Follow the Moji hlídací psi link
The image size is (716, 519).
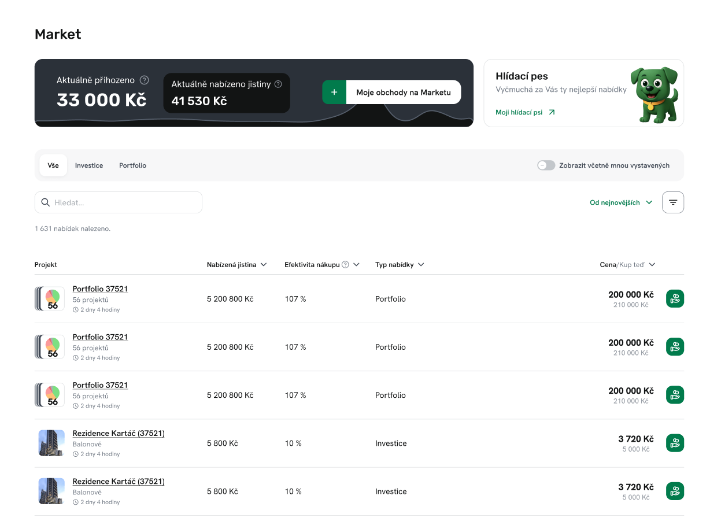525,112
